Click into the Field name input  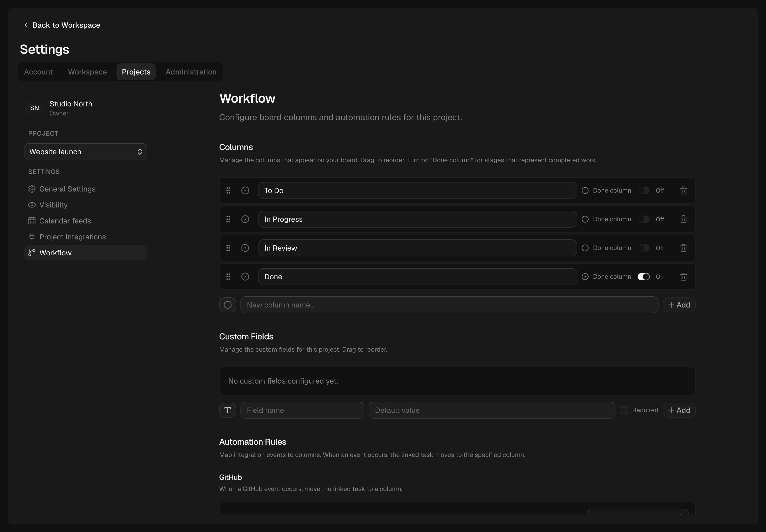302,410
